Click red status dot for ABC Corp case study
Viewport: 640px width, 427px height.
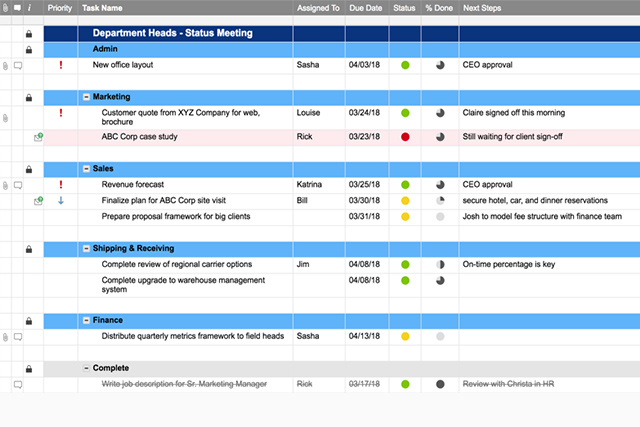coord(405,137)
